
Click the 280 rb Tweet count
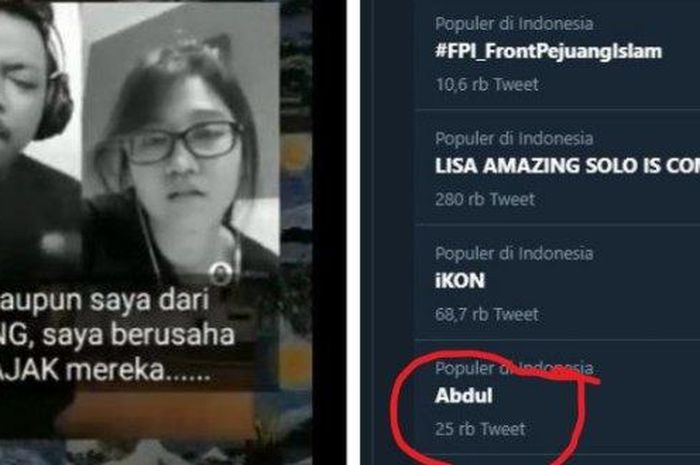485,199
